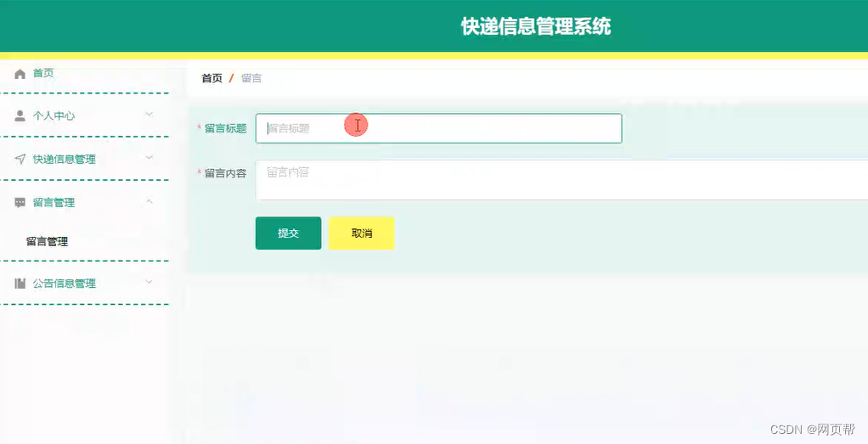Click the person icon beside 个人中心
This screenshot has width=868, height=444.
(20, 115)
